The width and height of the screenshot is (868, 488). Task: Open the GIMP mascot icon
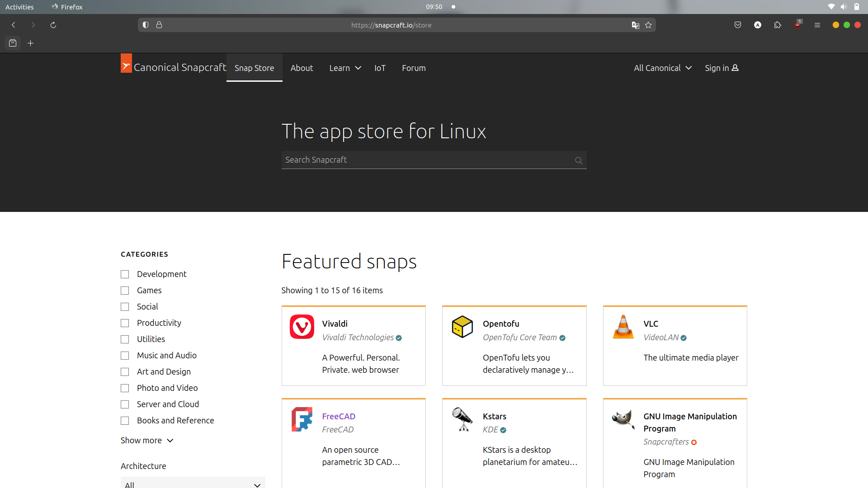pos(623,419)
